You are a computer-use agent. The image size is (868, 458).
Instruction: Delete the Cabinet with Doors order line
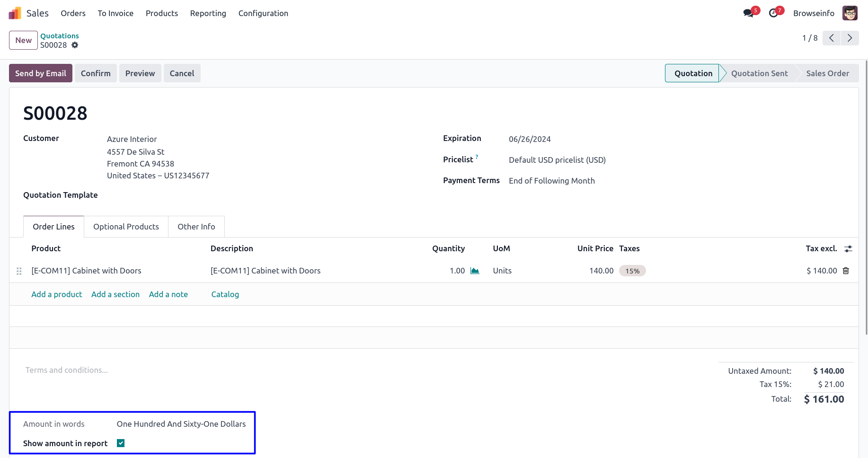(x=846, y=271)
